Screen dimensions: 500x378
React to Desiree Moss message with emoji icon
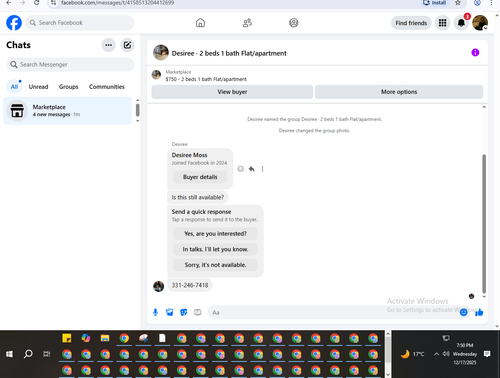[240, 169]
